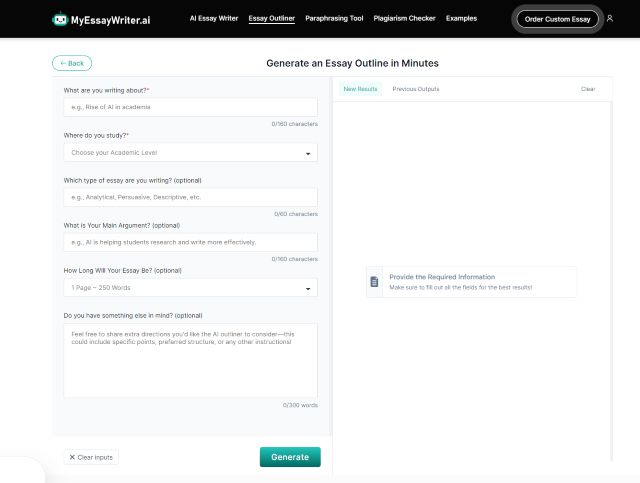Select Essay Outliner nav item
Image resolution: width=640 pixels, height=483 pixels.
271,18
